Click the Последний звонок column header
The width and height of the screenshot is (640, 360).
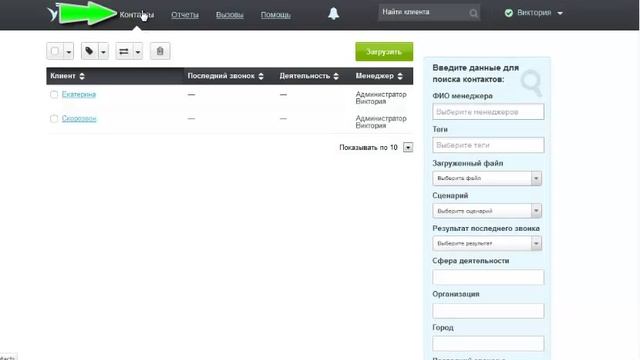click(x=221, y=76)
